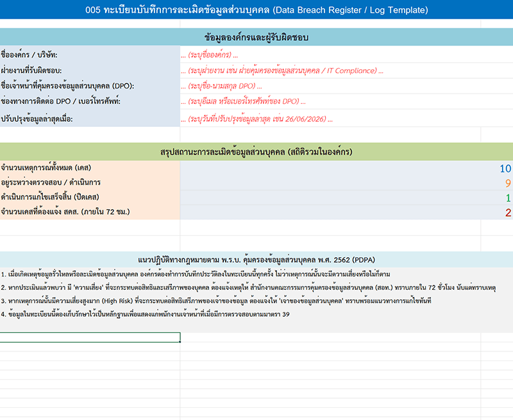Image resolution: width=513 pixels, height=420 pixels.
Task: Click the DPO name placeholder cell
Action: 346,86
